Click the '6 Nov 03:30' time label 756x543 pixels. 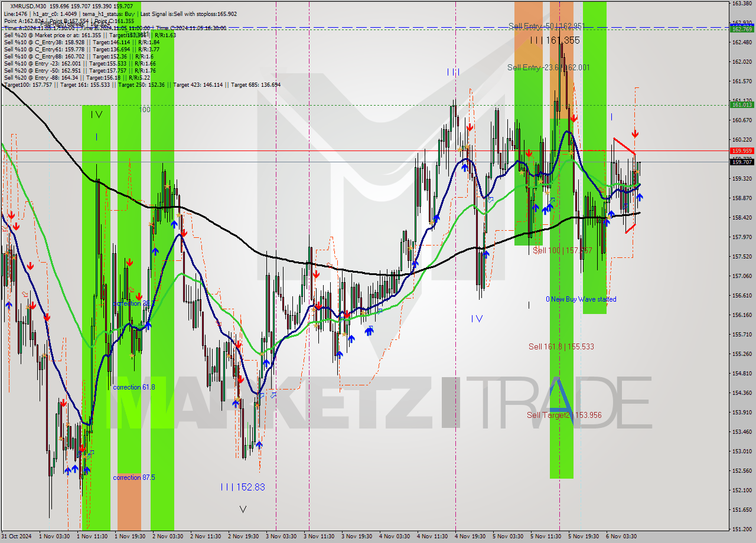(x=621, y=537)
